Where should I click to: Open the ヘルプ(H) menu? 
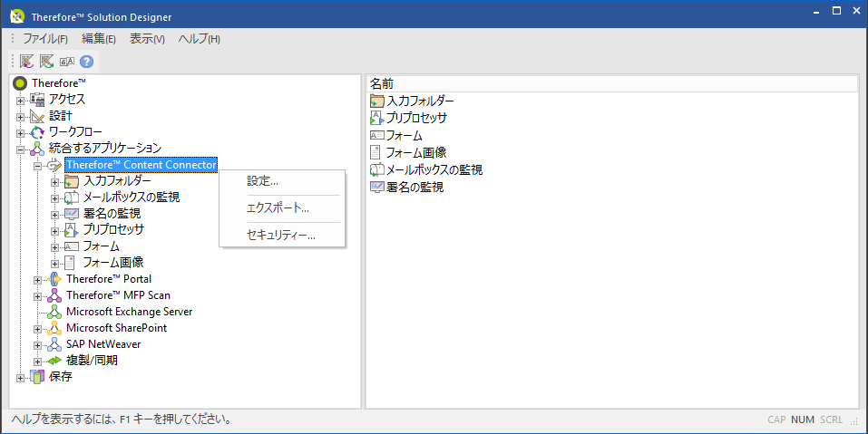click(199, 39)
